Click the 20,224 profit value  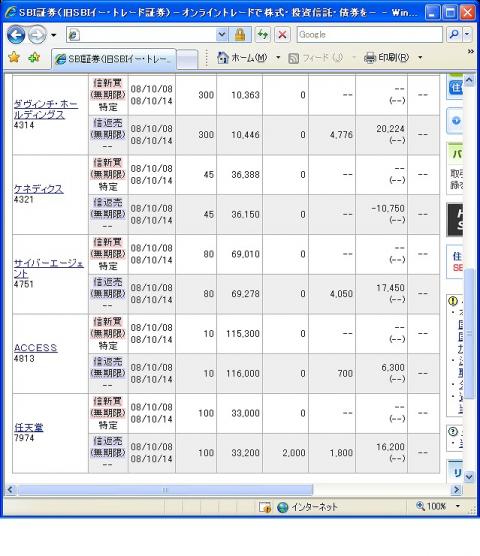coord(390,129)
